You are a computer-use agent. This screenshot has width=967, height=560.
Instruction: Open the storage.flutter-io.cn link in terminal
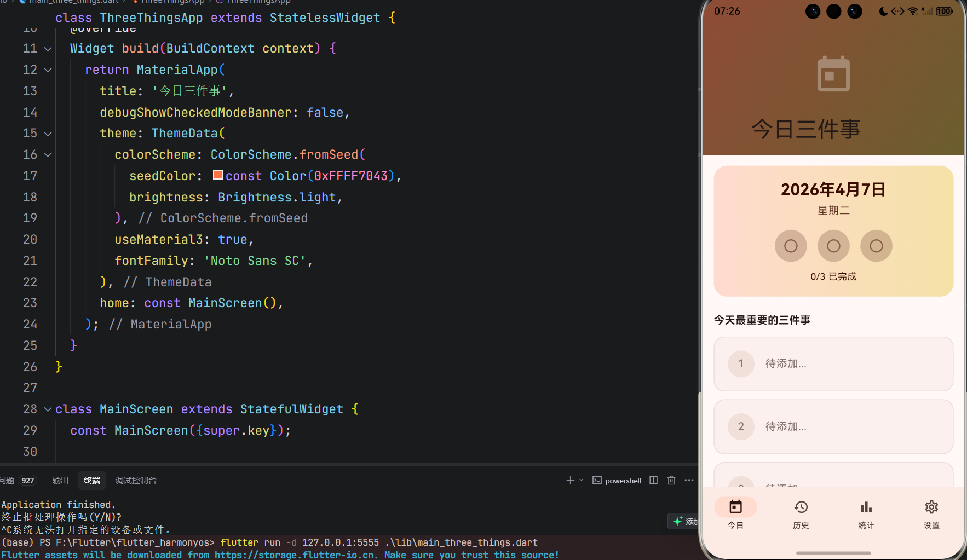pos(295,555)
